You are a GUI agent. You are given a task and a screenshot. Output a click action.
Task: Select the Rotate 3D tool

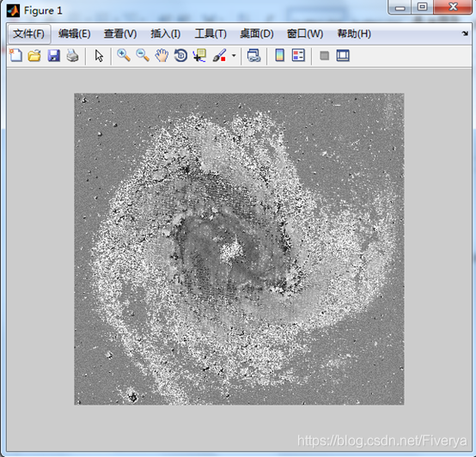[180, 56]
